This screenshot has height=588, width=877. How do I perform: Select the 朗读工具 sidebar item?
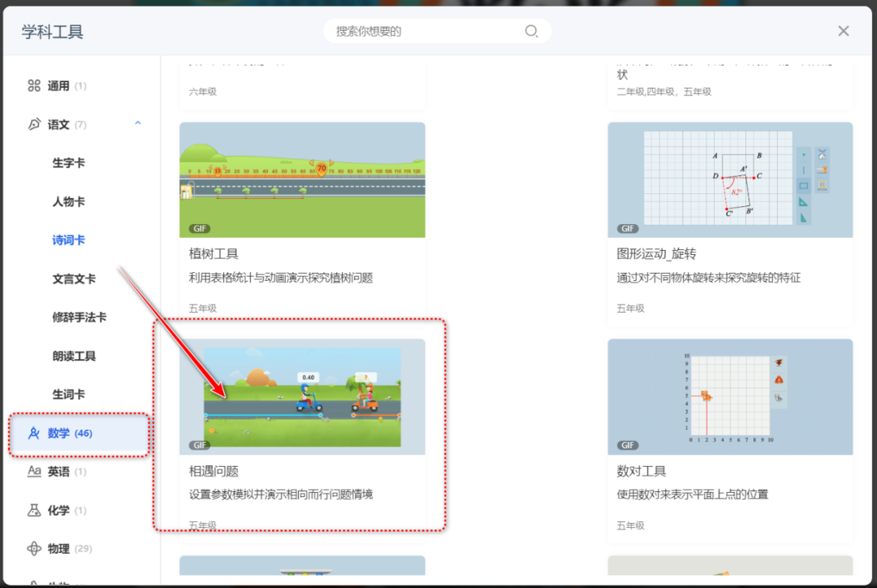[x=68, y=355]
